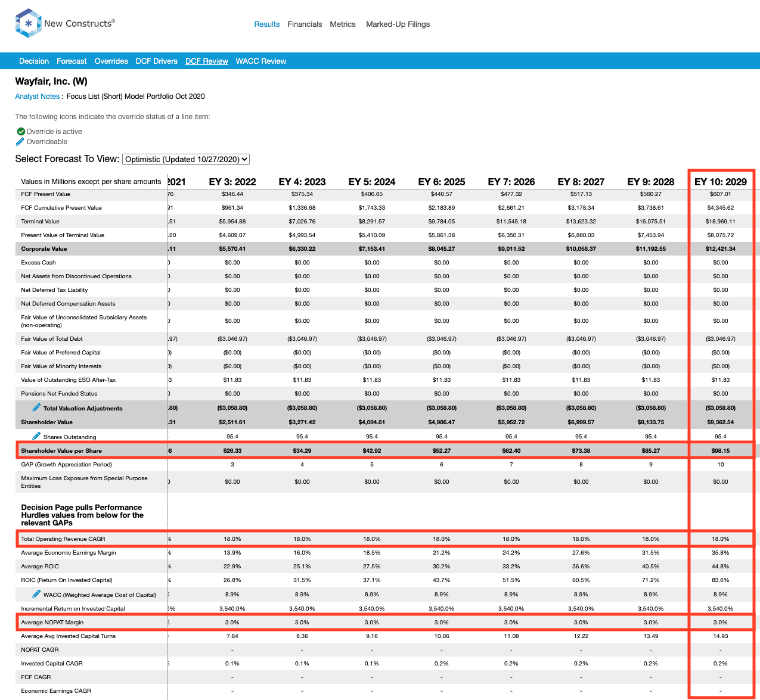
Task: Click the FCF Cumulative Present Value label
Action: [x=61, y=208]
